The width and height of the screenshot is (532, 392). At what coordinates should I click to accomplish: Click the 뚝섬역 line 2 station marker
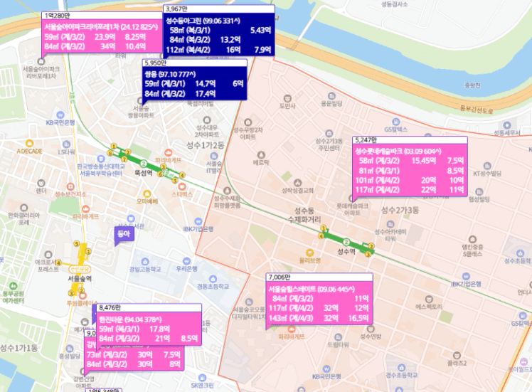pos(144,163)
